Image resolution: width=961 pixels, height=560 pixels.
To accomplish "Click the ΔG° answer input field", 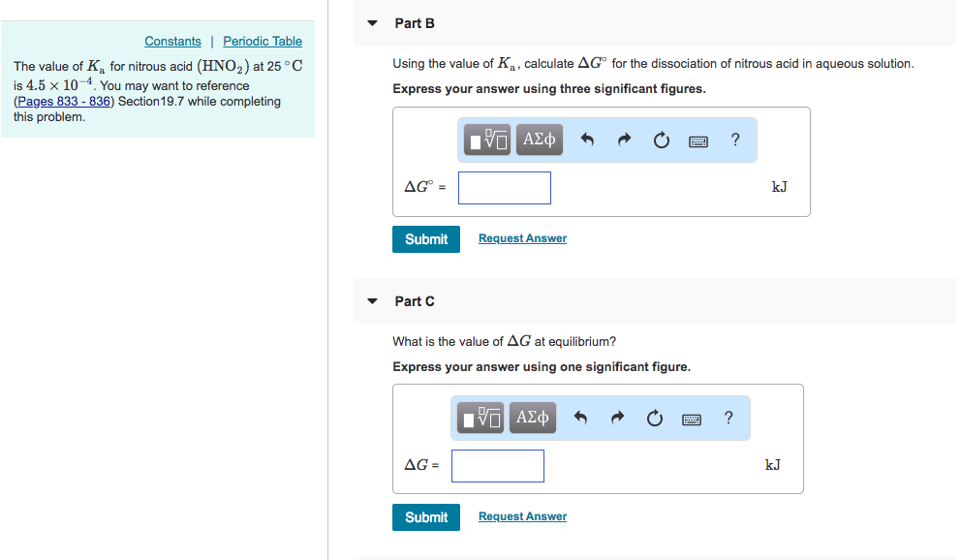I will pyautogui.click(x=504, y=187).
